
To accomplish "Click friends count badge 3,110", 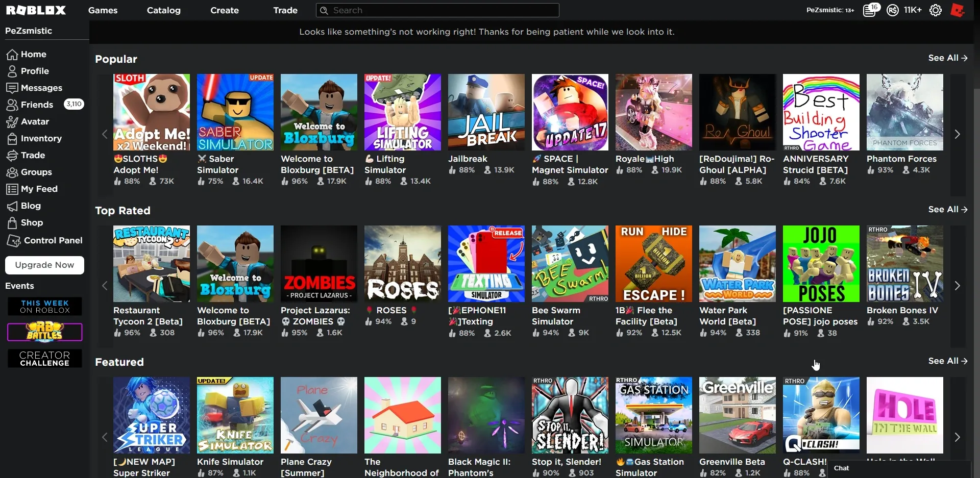I will coord(74,104).
